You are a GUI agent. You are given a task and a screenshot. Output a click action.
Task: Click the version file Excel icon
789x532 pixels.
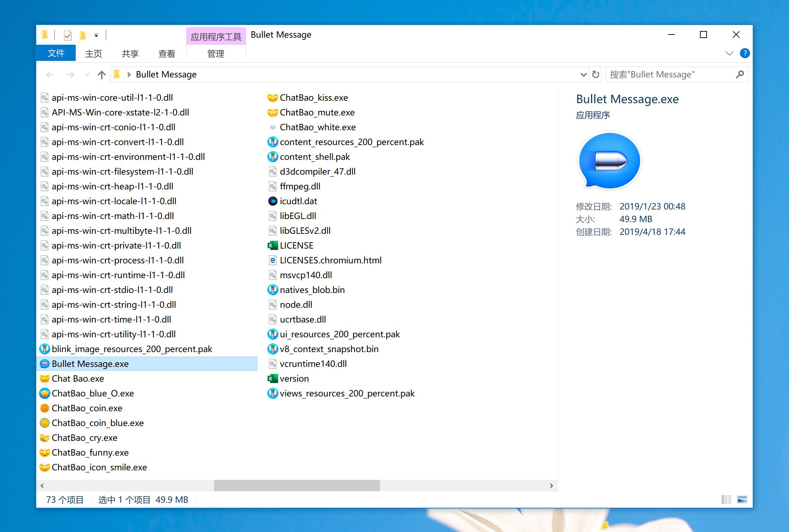pyautogui.click(x=273, y=378)
